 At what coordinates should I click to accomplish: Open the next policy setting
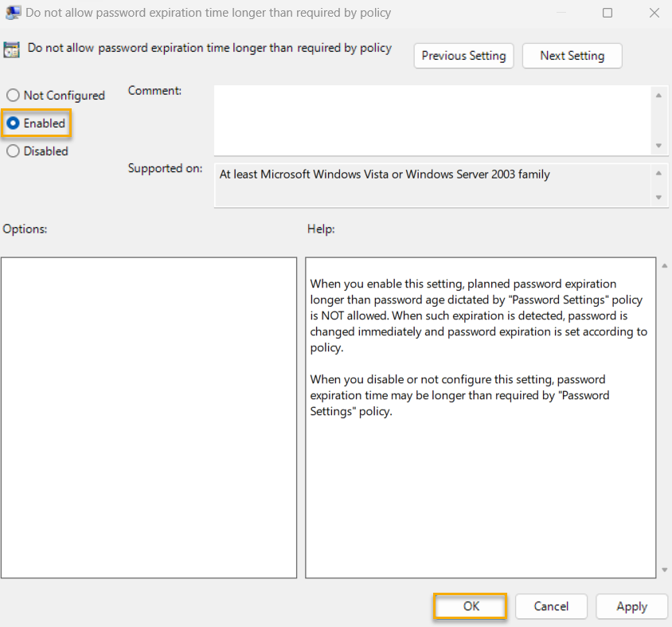pyautogui.click(x=572, y=56)
